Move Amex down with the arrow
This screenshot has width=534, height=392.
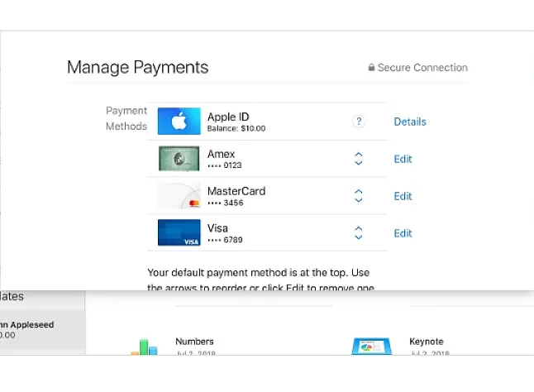tap(358, 163)
